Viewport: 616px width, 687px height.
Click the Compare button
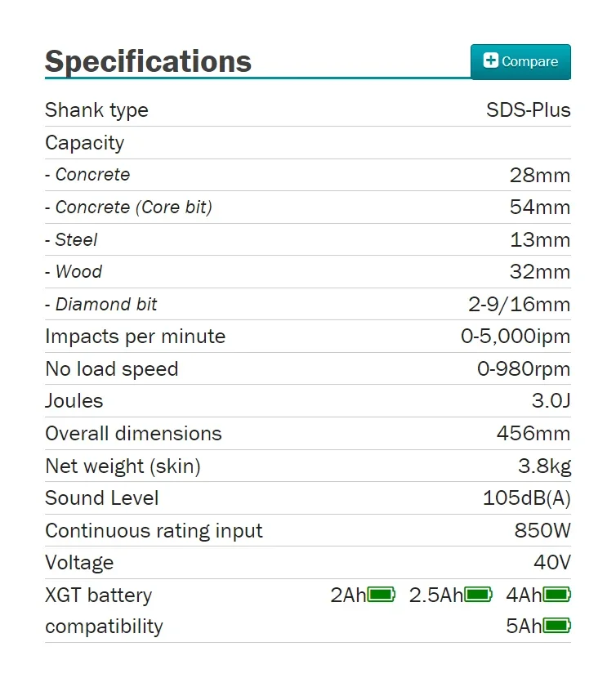tap(520, 61)
